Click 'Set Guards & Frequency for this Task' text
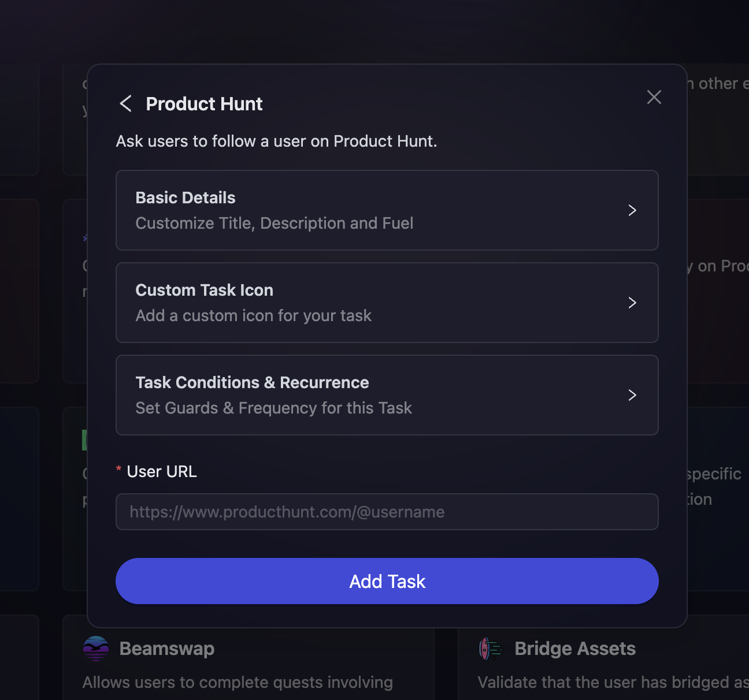749x700 pixels. (273, 408)
